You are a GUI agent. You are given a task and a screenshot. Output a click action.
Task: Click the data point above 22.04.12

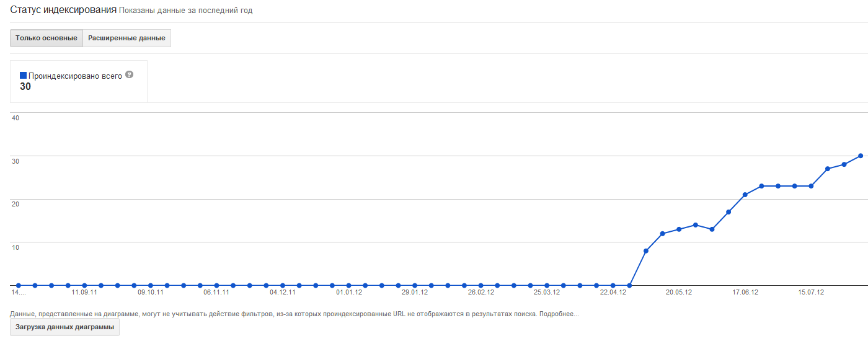coord(613,285)
